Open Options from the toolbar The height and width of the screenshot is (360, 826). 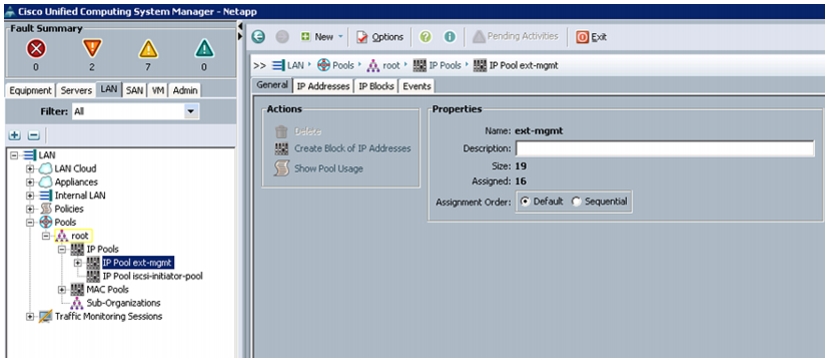click(380, 37)
